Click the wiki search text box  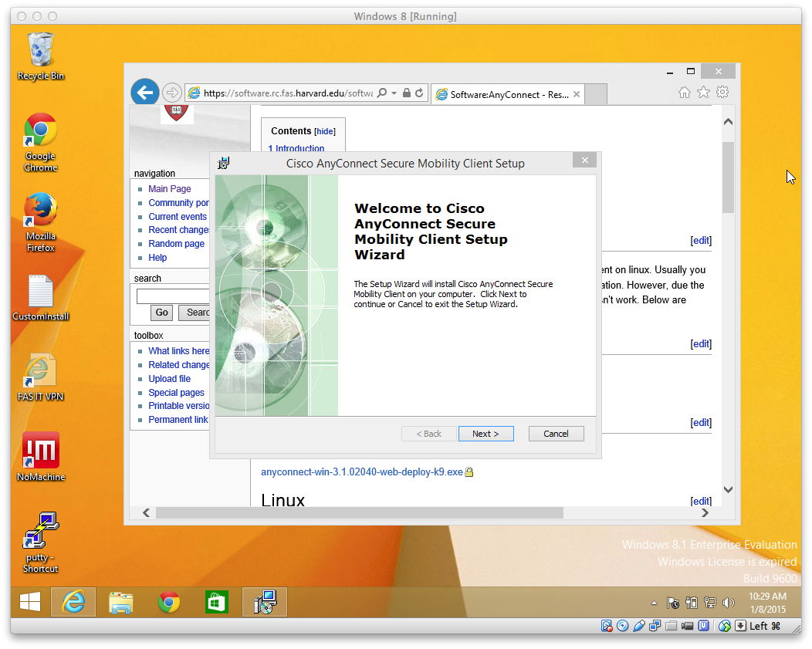click(173, 296)
